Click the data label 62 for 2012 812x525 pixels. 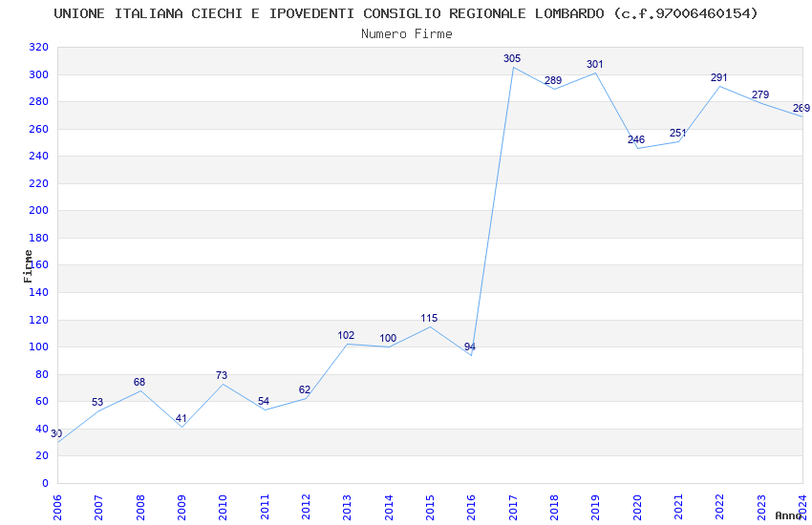pyautogui.click(x=305, y=390)
